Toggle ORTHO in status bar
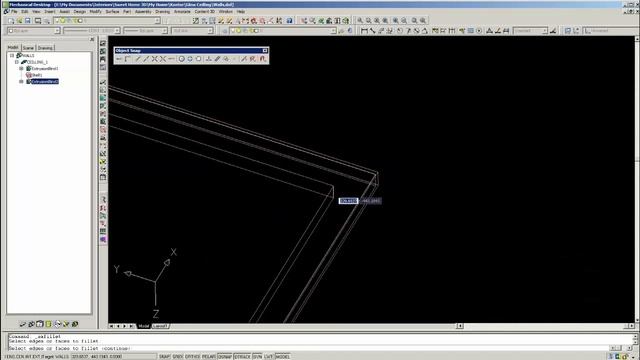640x360 pixels. [x=192, y=357]
